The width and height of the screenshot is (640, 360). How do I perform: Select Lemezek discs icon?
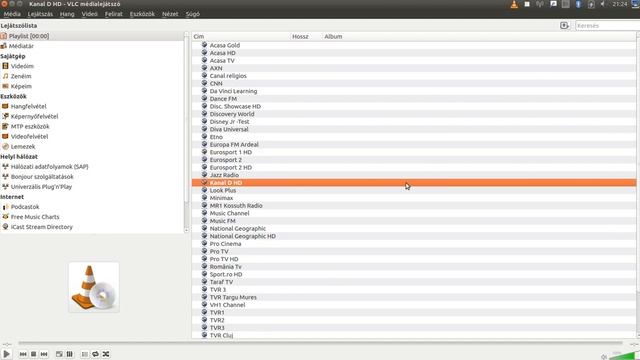tap(5, 146)
